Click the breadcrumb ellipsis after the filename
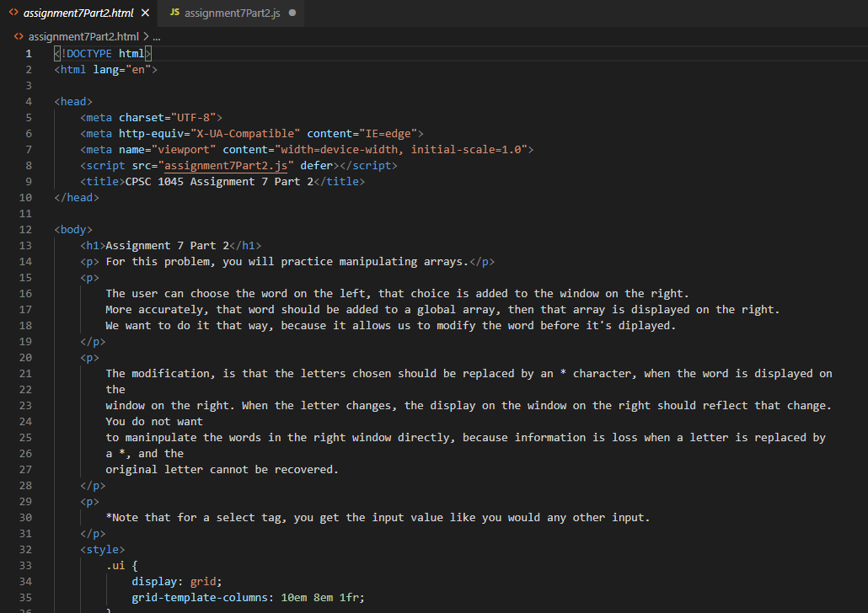 click(x=157, y=36)
